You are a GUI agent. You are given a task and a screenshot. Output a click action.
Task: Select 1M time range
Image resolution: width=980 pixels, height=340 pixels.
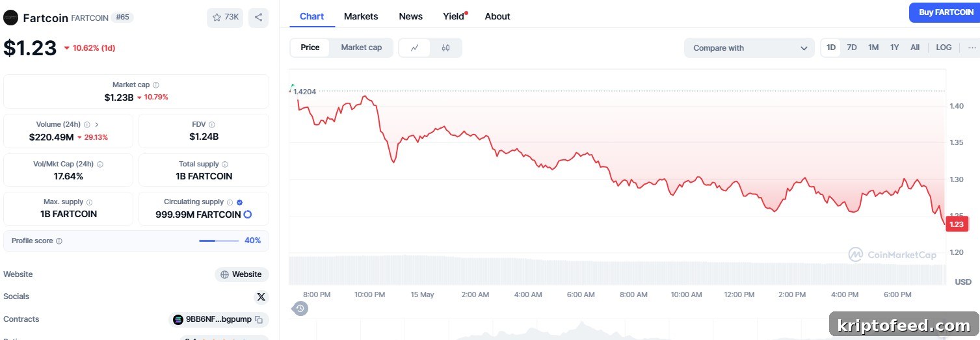pyautogui.click(x=873, y=47)
